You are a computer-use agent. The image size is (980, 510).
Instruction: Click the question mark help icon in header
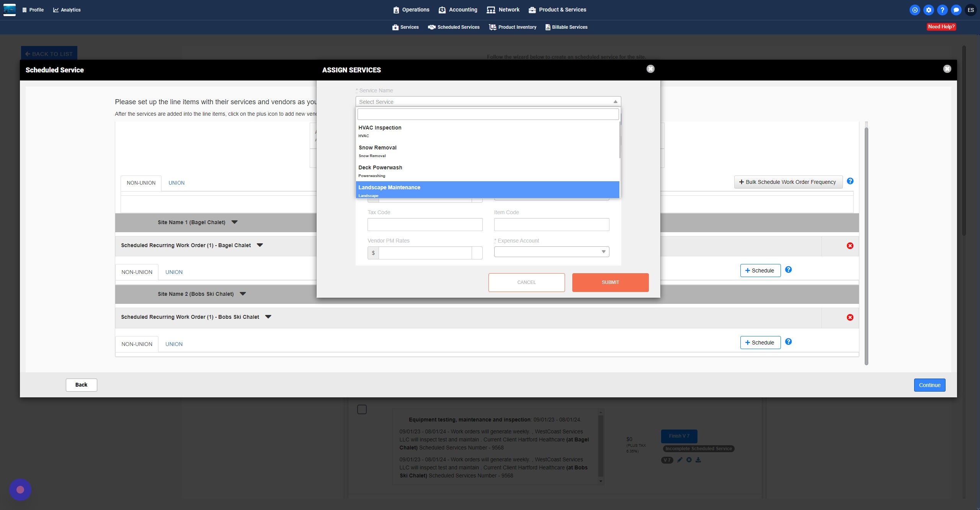click(942, 10)
